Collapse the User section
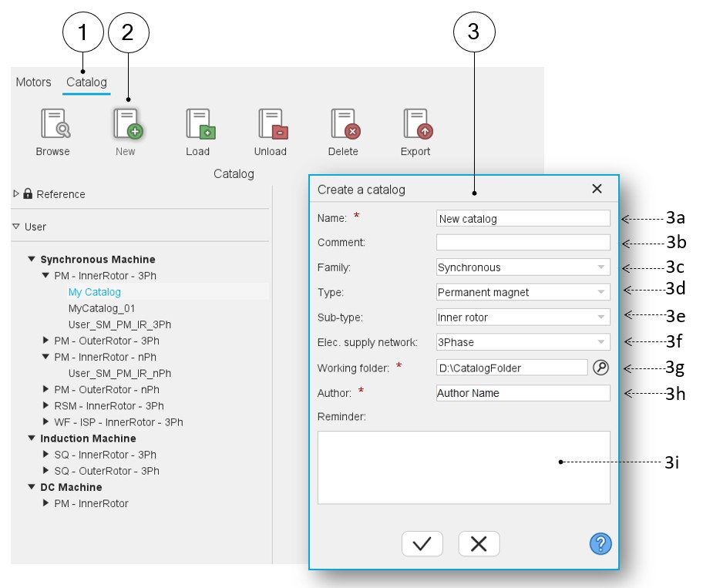Screen dimensions: 703x588 coord(16,227)
